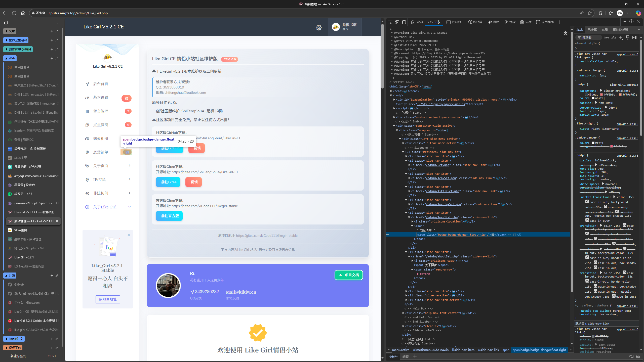Activate the DevTools inspect element picker icon
Viewport: 644px width, 362px height.
390,22
